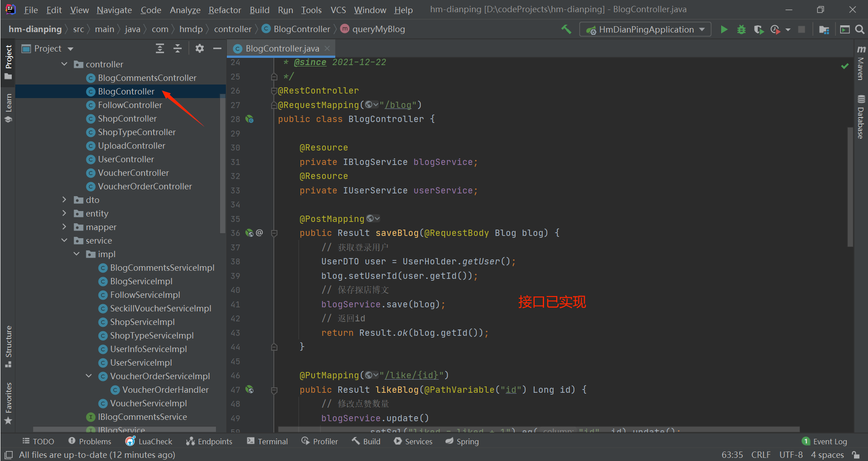The image size is (868, 461).
Task: Open Project Structure icon
Action: pyautogui.click(x=824, y=29)
